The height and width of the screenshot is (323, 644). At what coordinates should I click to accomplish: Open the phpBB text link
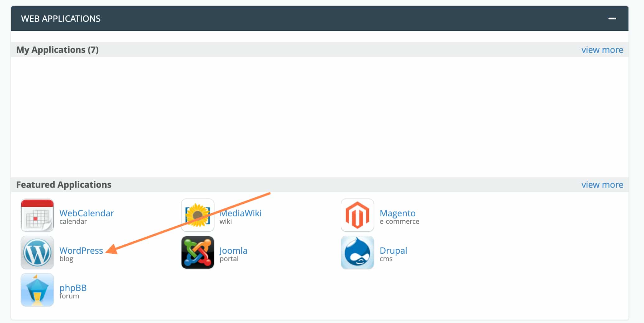73,288
